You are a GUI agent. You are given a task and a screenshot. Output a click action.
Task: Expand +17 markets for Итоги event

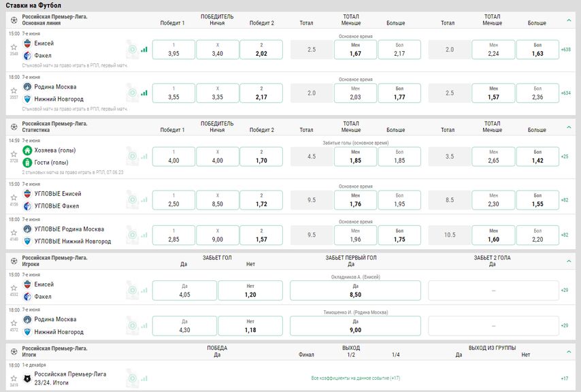565,378
